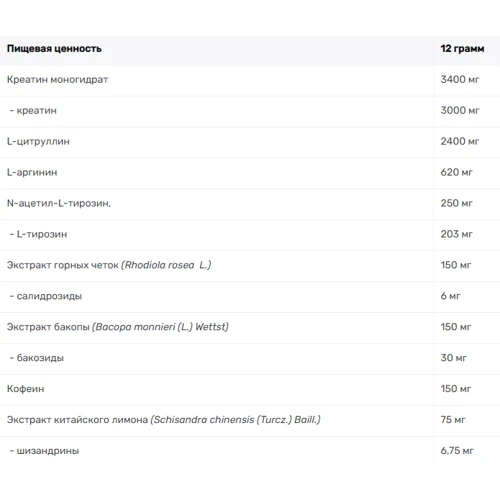Select the '3400 мг' value
Viewport: 500px width, 500px height.
pyautogui.click(x=460, y=80)
